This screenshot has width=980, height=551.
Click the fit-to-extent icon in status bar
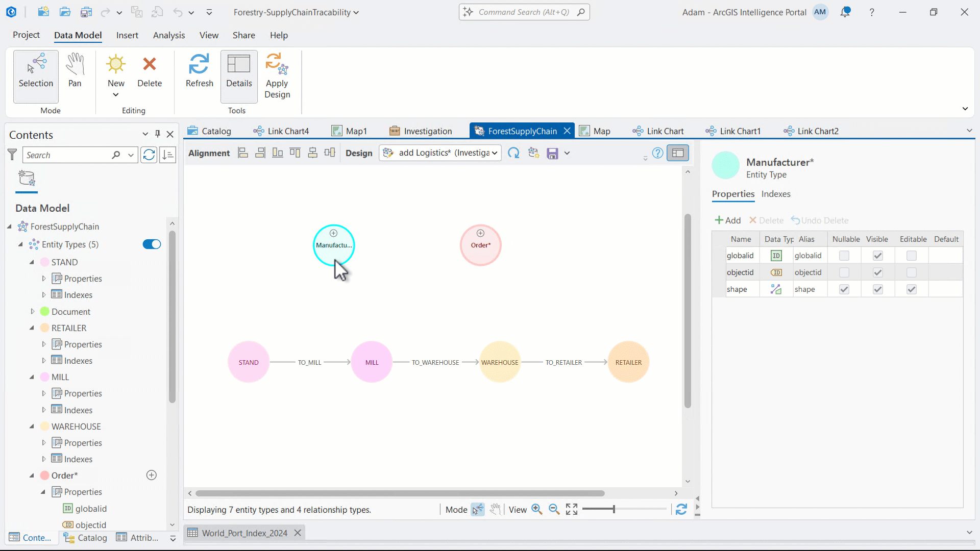click(x=572, y=509)
